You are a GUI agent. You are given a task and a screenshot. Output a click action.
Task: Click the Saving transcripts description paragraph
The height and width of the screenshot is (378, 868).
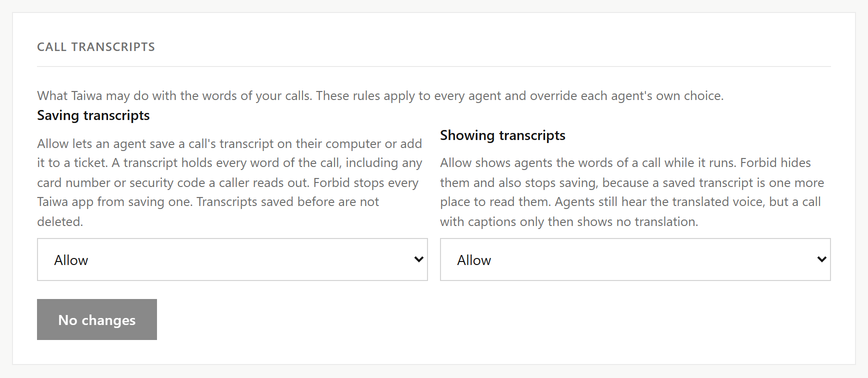[x=230, y=182]
